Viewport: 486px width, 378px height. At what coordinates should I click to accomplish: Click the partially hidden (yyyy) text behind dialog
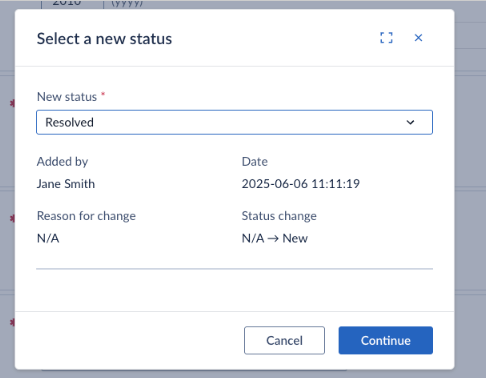[x=127, y=3]
